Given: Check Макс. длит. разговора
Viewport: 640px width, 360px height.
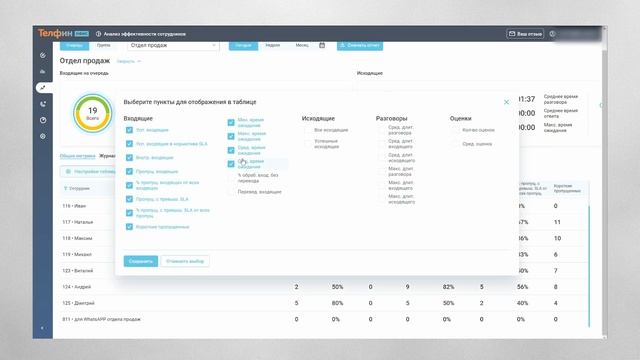Looking at the screenshot, I should 382,171.
